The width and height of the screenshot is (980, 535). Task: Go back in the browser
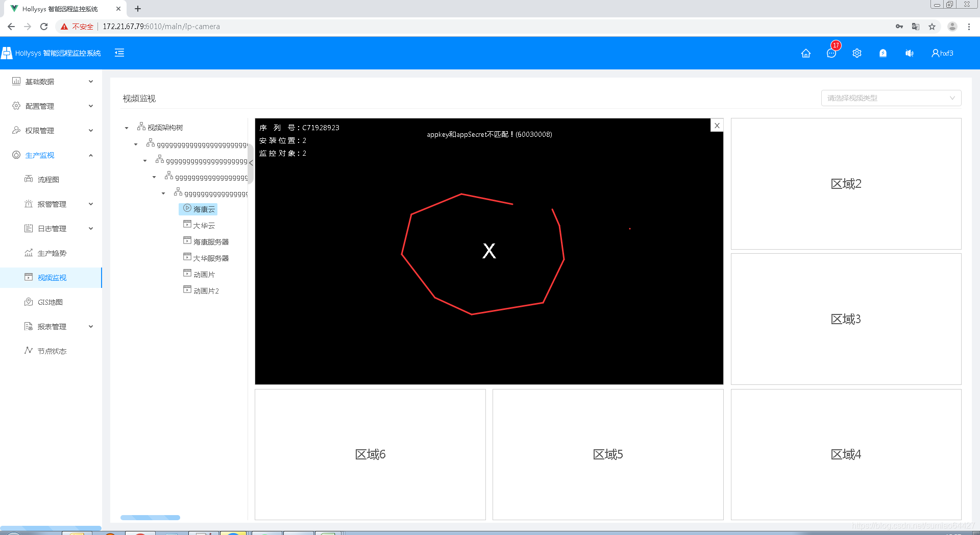pyautogui.click(x=11, y=27)
